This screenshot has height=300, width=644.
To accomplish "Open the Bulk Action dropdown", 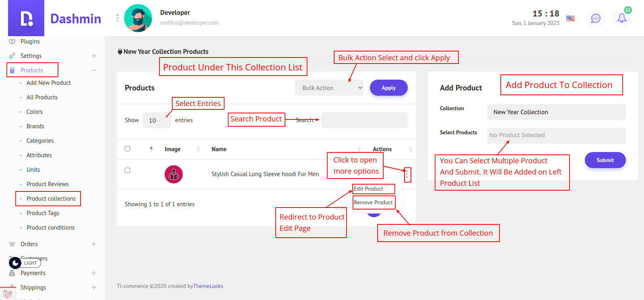I will (329, 88).
